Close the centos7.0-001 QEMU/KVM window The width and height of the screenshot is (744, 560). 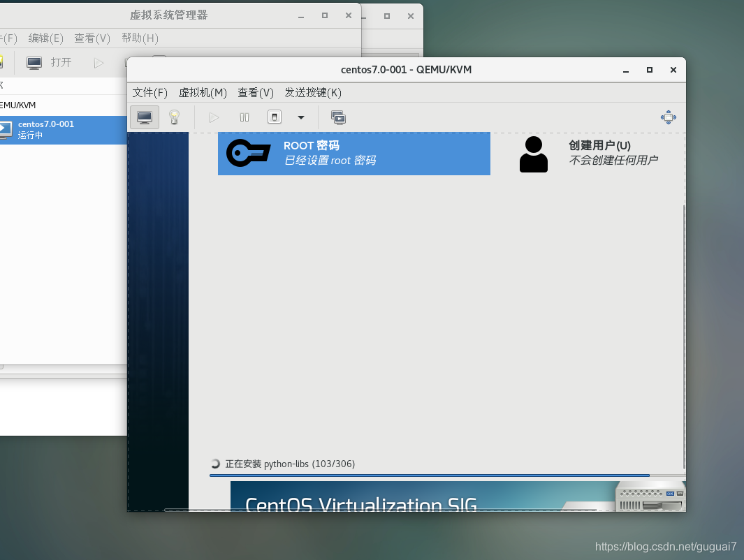click(x=673, y=70)
